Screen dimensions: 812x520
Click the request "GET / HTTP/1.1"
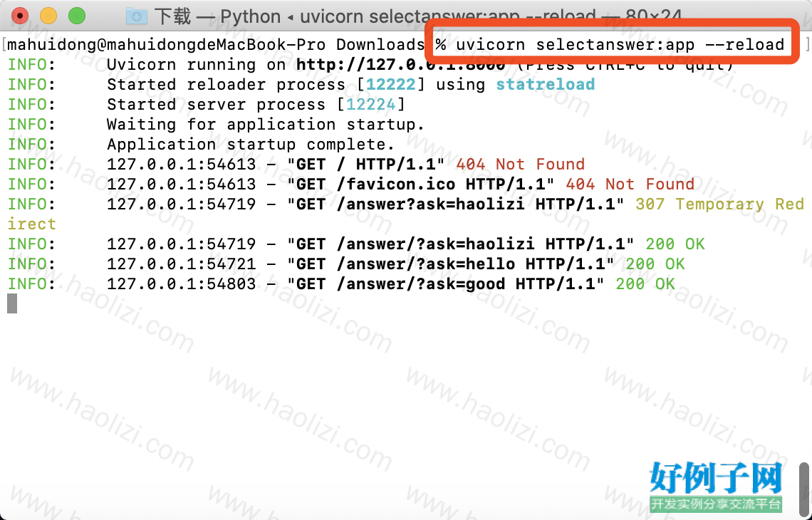click(365, 164)
